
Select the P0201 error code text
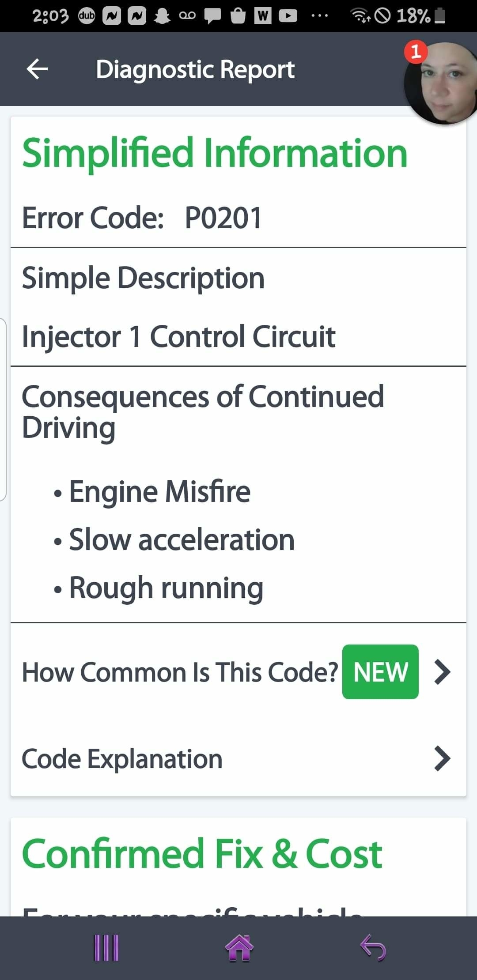223,218
